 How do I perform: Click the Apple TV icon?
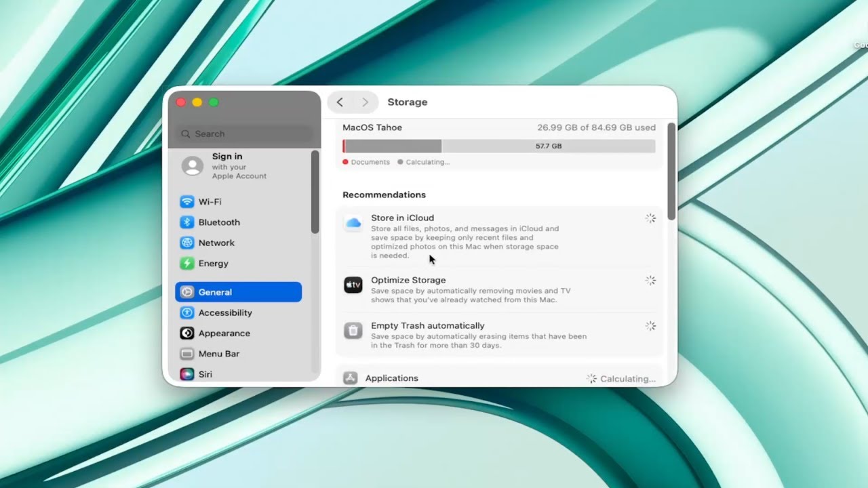353,285
